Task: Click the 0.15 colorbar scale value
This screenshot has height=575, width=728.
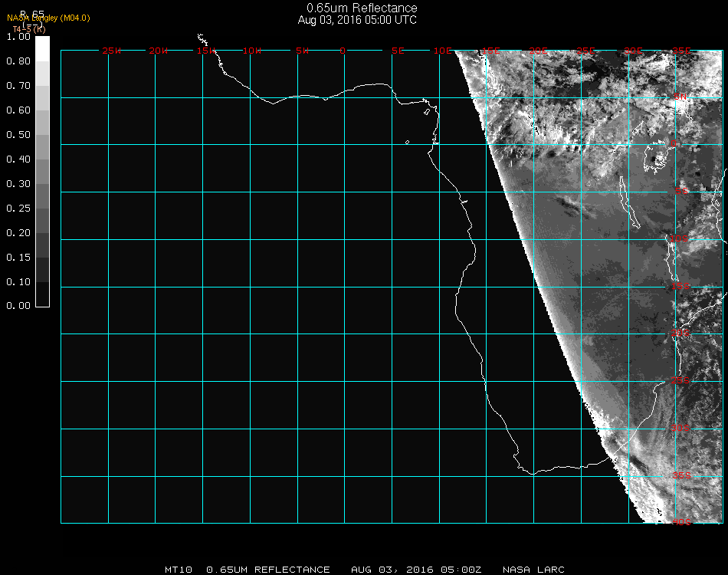Action: coord(18,258)
